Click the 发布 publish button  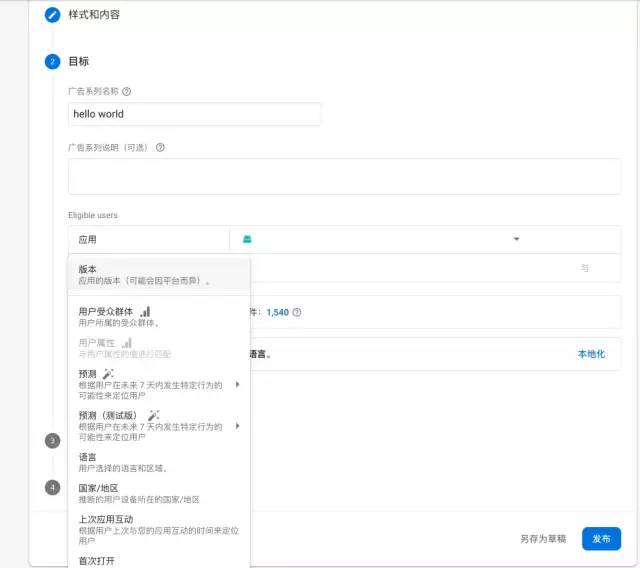(601, 539)
